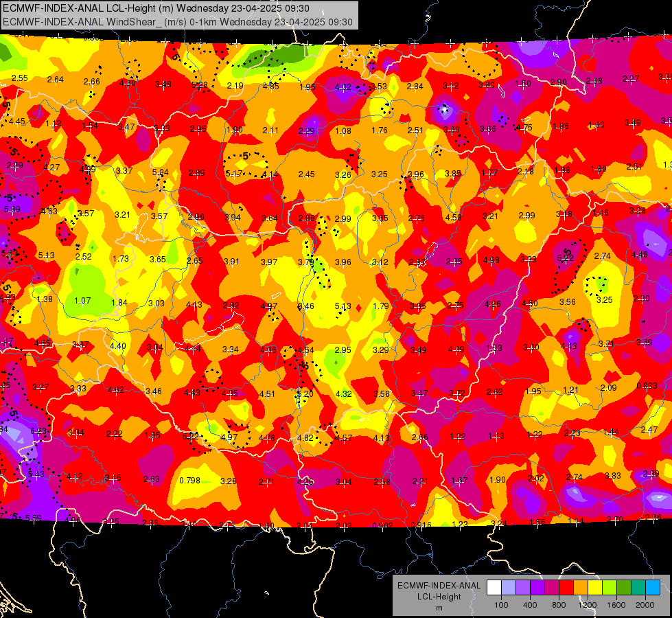Click the wind shear value 2.52

point(84,256)
